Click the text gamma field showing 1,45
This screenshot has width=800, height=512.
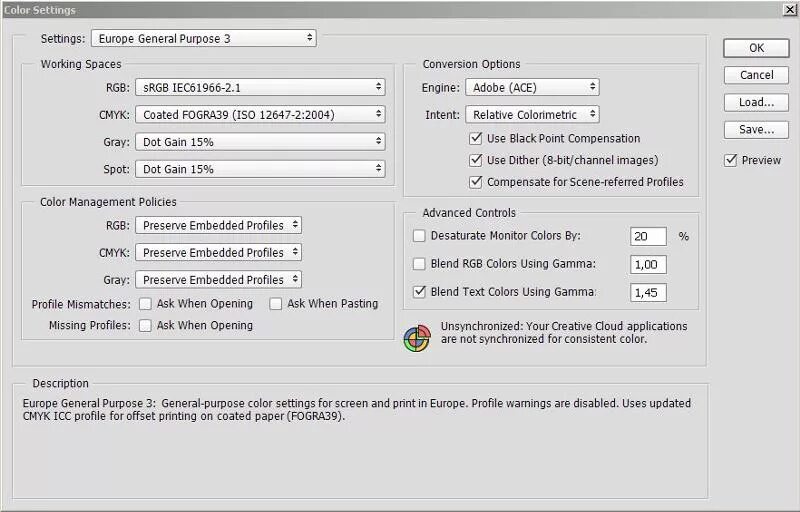click(648, 292)
